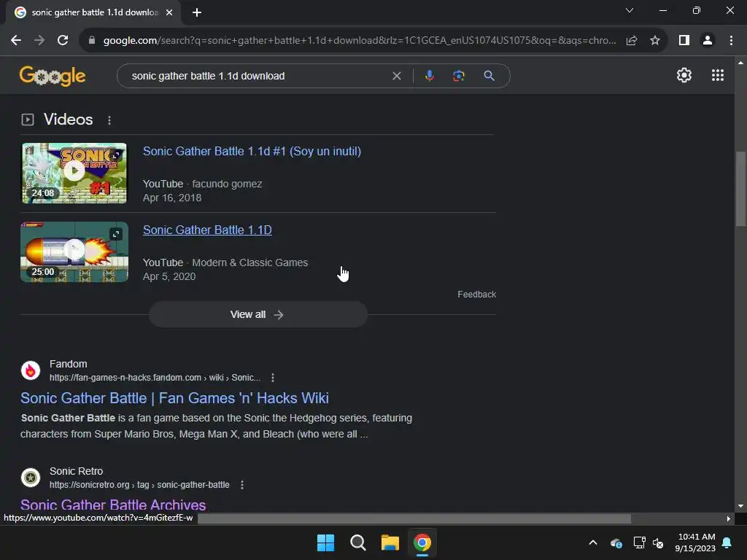
Task: Open the Sonic Gather Battle 1.1D video
Action: 207,230
